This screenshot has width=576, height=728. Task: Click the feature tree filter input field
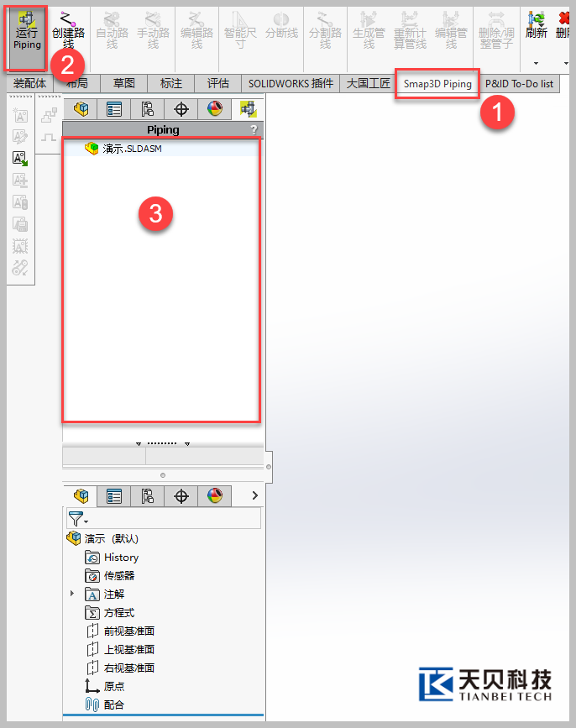click(174, 518)
